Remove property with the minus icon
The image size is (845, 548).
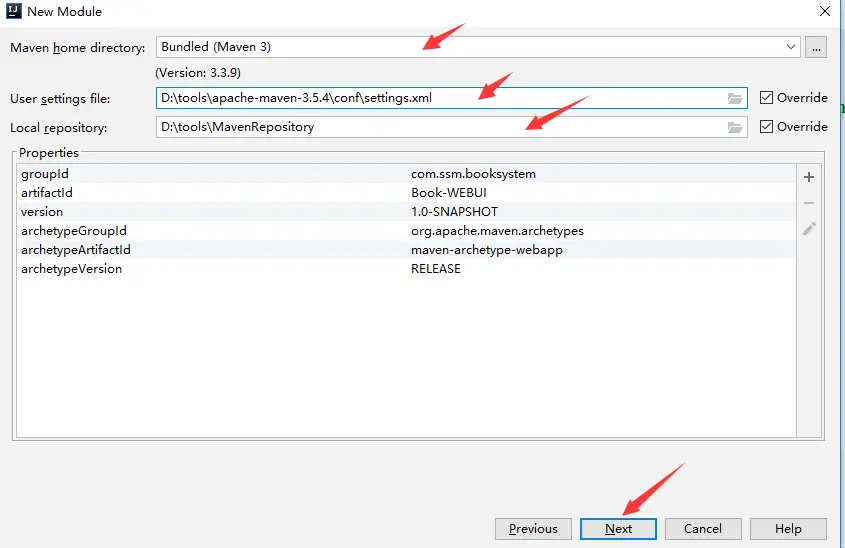tap(808, 203)
